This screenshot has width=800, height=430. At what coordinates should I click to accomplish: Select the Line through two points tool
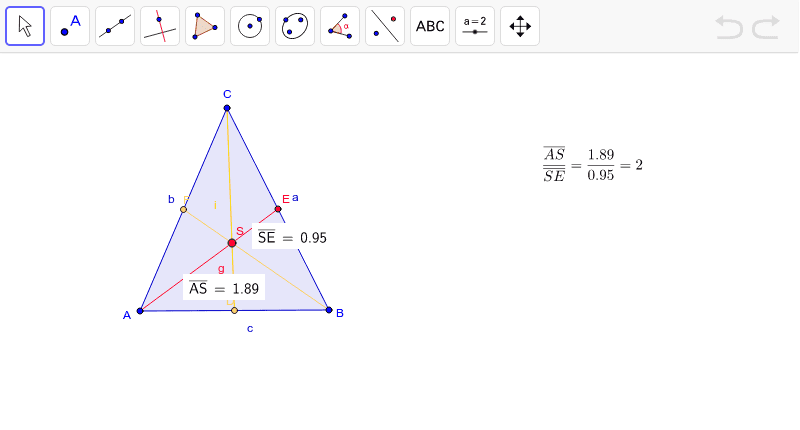pyautogui.click(x=115, y=26)
